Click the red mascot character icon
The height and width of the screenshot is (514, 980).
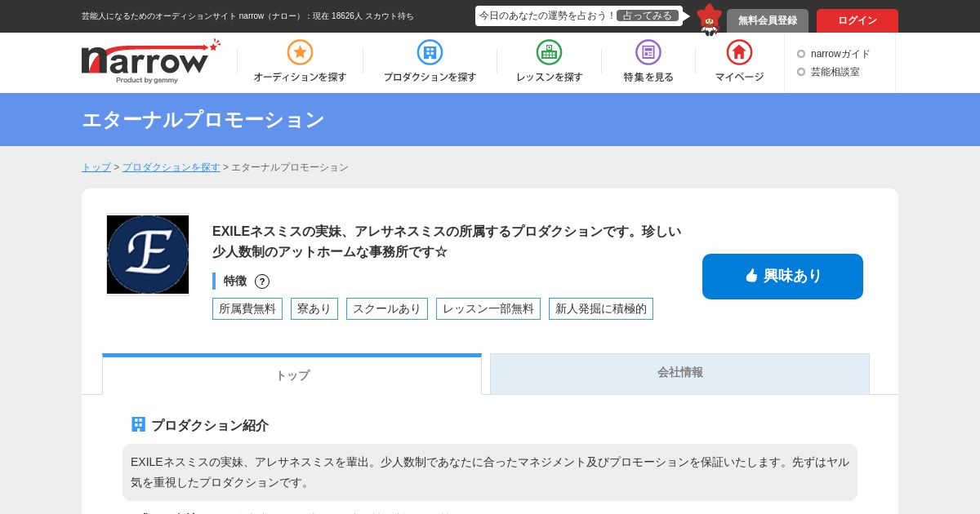[x=709, y=20]
